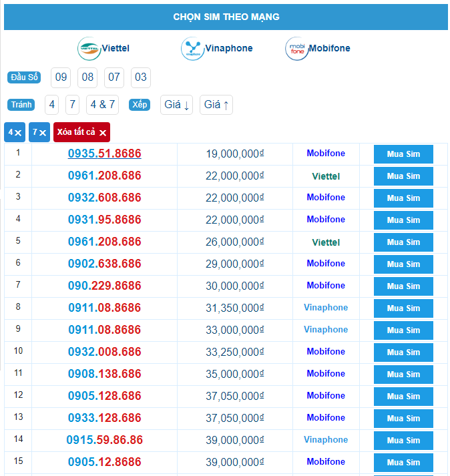Choose the 07 prefix option

click(x=114, y=77)
